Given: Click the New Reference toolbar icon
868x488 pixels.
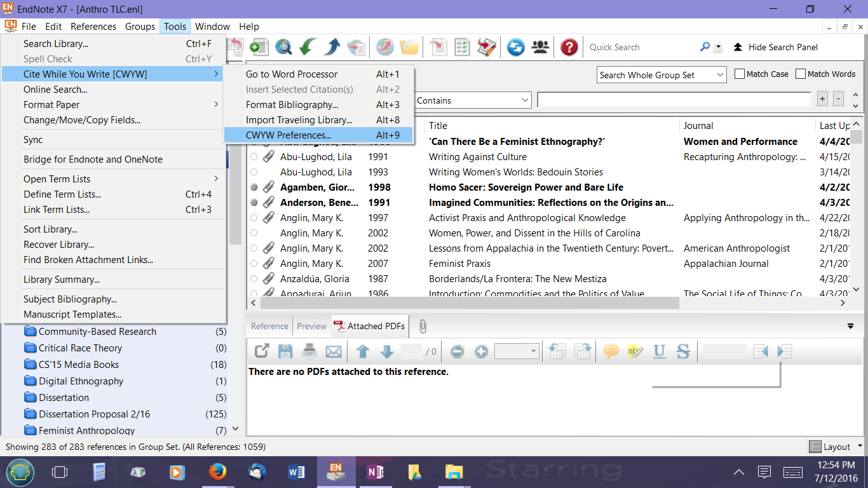Looking at the screenshot, I should [x=259, y=47].
